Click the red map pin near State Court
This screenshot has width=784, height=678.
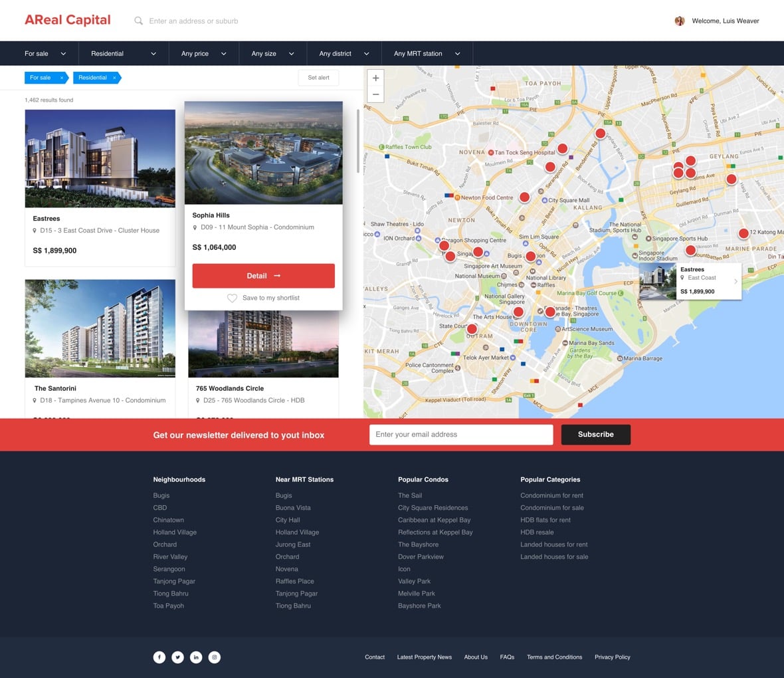[x=472, y=329]
